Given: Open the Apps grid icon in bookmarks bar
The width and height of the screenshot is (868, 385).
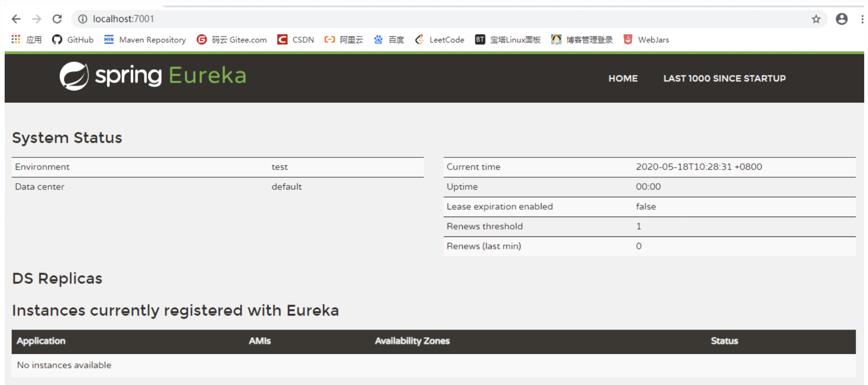Looking at the screenshot, I should point(16,39).
